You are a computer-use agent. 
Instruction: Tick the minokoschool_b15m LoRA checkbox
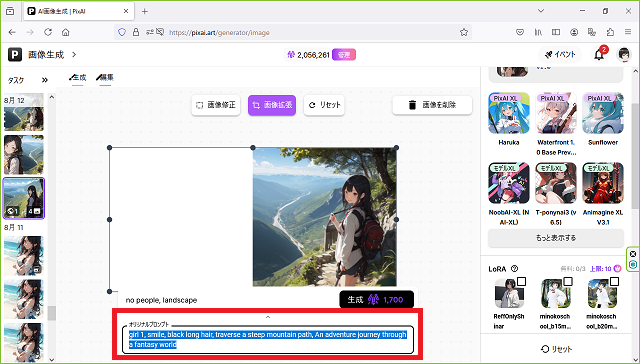pyautogui.click(x=568, y=282)
